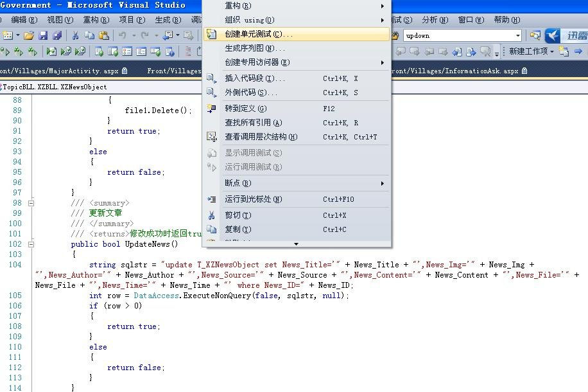
Task: Click the next comment blue arrow icon
Action: (x=471, y=51)
